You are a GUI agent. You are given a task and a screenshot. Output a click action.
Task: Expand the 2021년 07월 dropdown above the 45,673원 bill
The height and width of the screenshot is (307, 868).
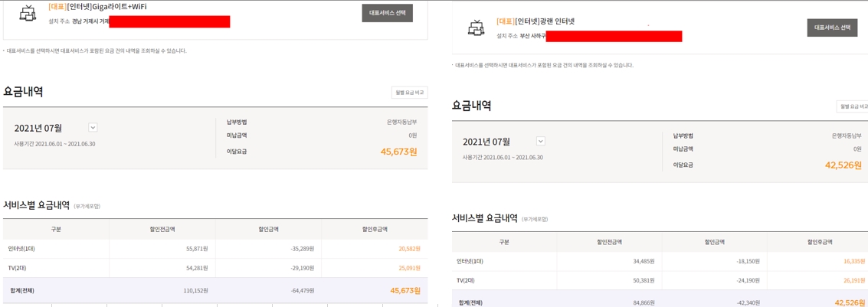[93, 128]
